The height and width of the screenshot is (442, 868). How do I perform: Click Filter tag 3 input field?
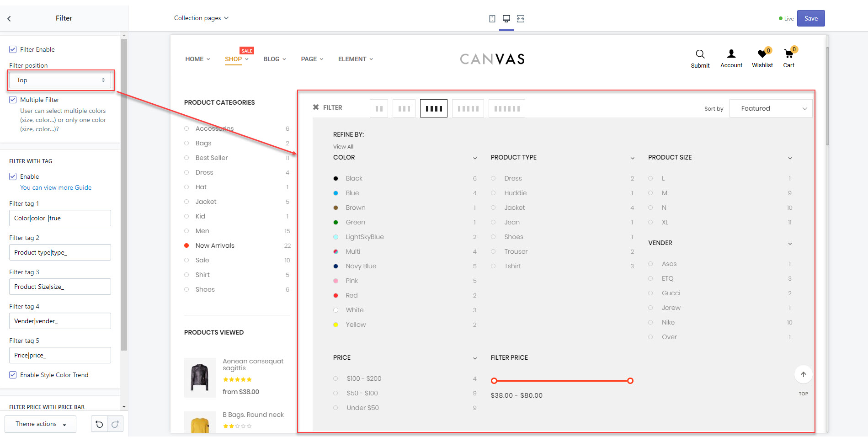coord(60,287)
